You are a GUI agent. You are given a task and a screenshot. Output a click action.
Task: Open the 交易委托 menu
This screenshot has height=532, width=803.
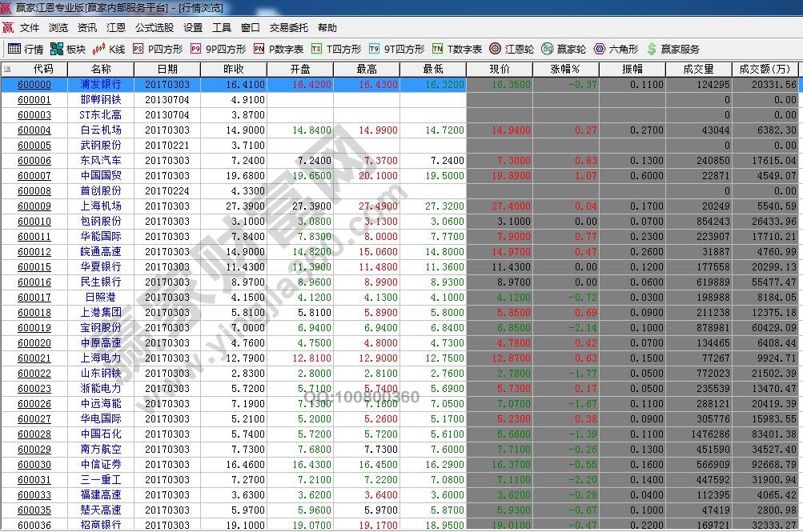click(x=288, y=27)
